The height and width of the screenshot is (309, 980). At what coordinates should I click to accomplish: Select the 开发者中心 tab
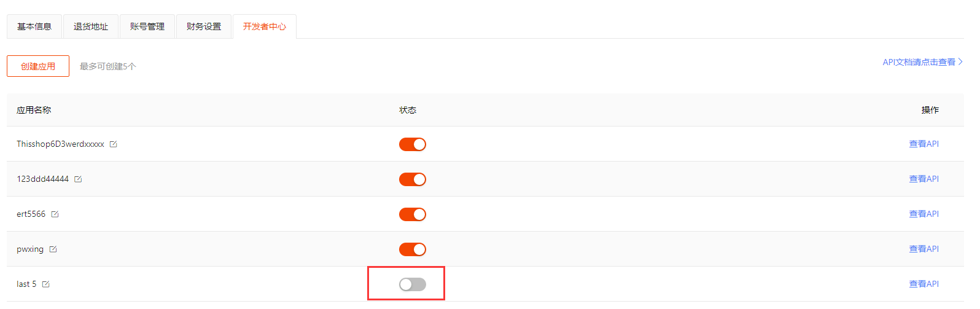(x=265, y=26)
